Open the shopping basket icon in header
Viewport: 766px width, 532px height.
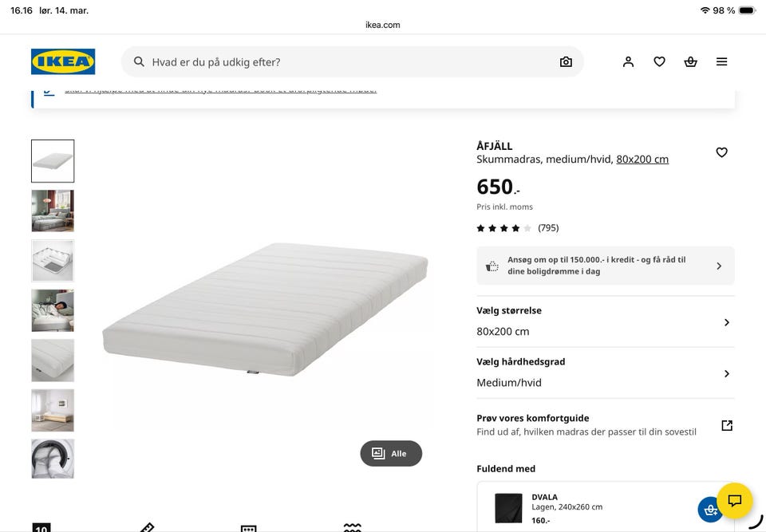(690, 61)
